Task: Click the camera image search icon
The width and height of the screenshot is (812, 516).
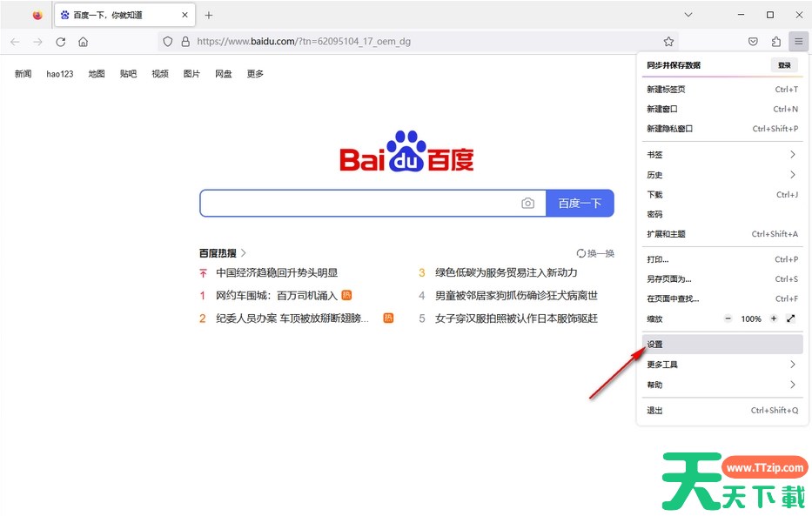Action: pos(527,203)
